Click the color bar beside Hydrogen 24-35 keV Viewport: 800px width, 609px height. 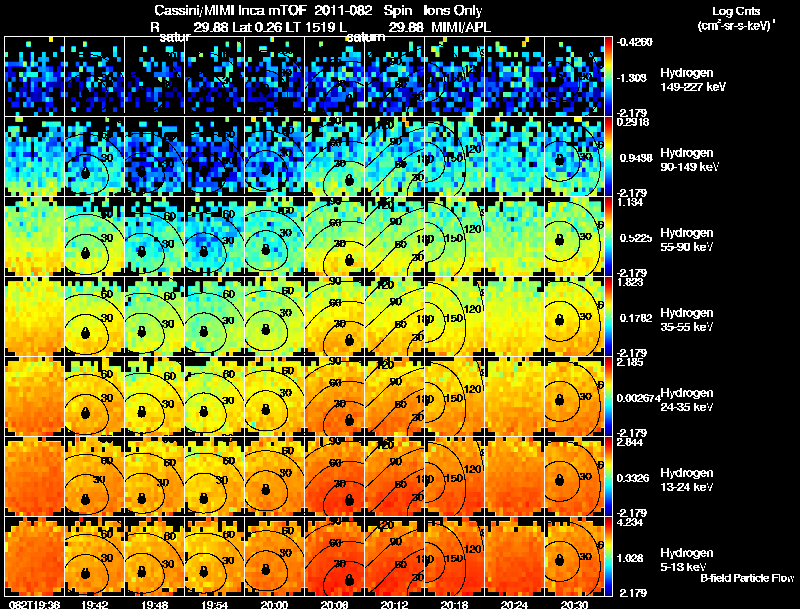tap(608, 396)
